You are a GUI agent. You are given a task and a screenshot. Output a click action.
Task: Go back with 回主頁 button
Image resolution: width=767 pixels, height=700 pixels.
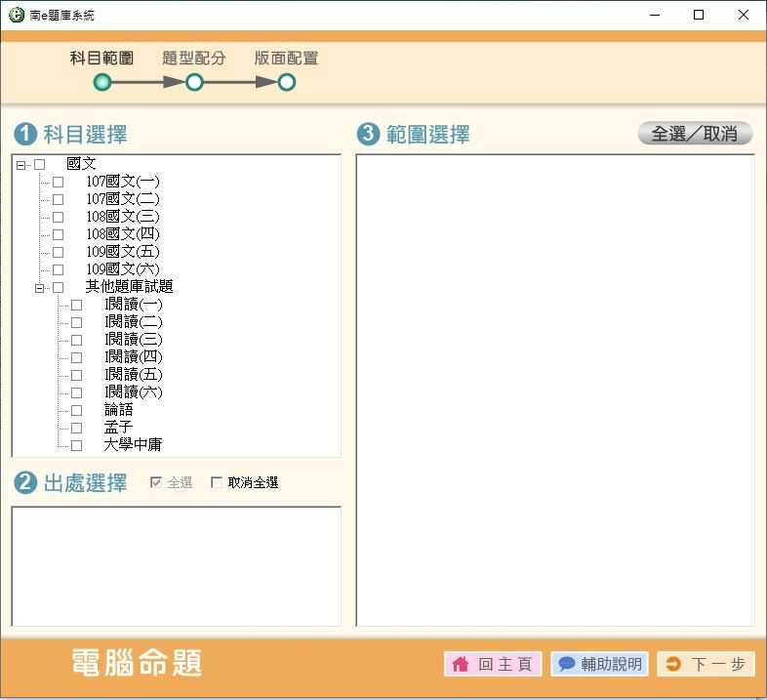click(493, 664)
